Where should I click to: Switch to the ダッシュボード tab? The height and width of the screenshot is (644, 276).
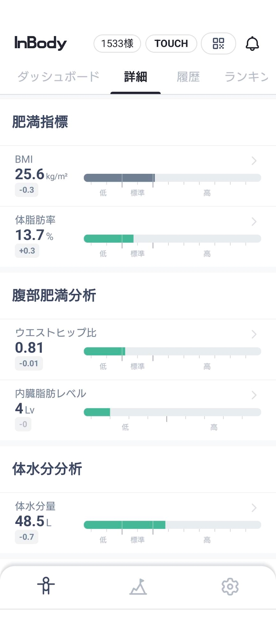[58, 77]
